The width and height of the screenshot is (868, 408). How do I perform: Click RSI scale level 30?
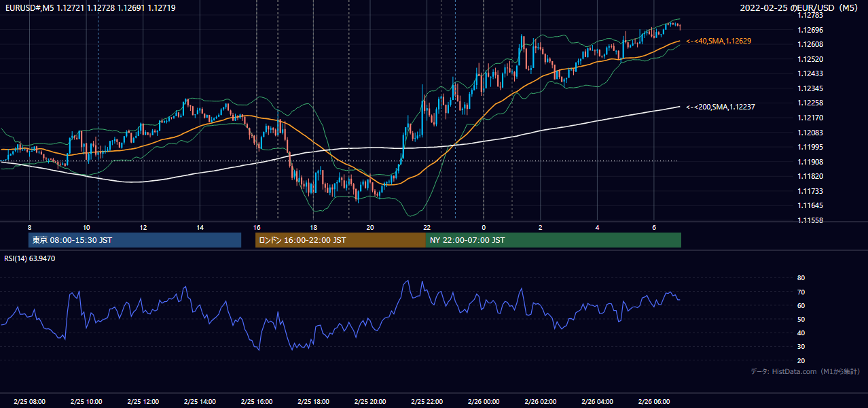[801, 346]
